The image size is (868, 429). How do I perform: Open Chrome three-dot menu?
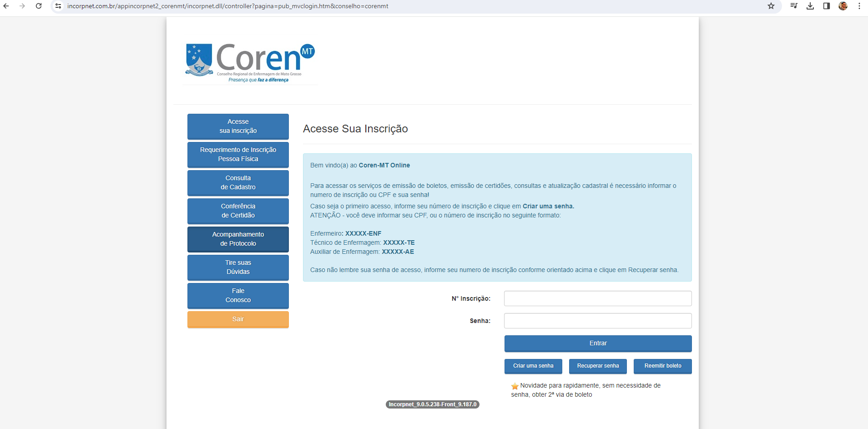coord(859,6)
